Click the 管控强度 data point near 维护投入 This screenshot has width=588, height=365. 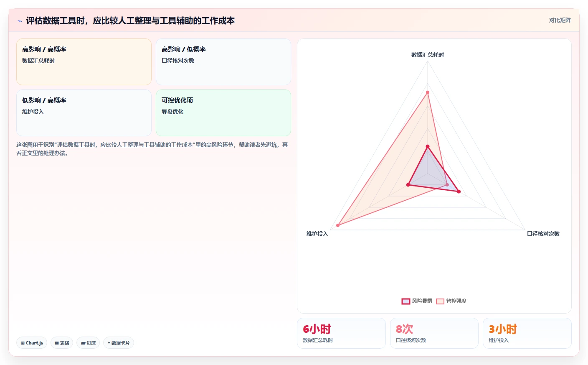pos(338,225)
